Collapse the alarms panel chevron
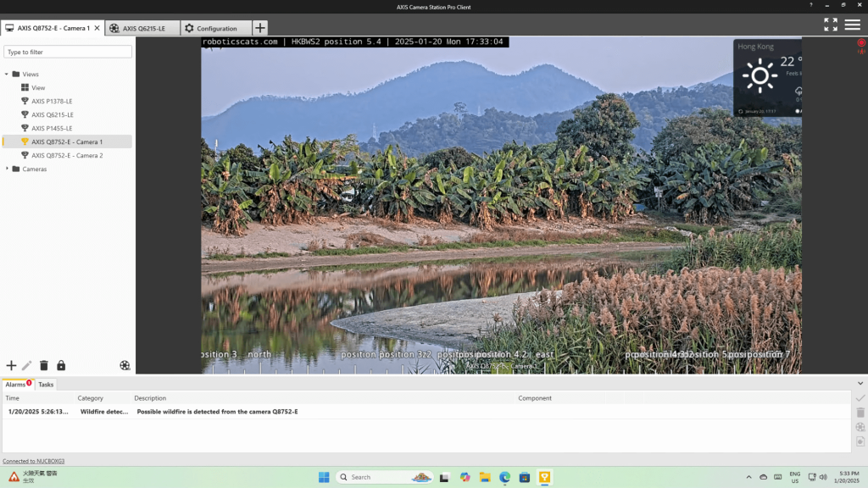This screenshot has height=488, width=868. click(x=860, y=383)
